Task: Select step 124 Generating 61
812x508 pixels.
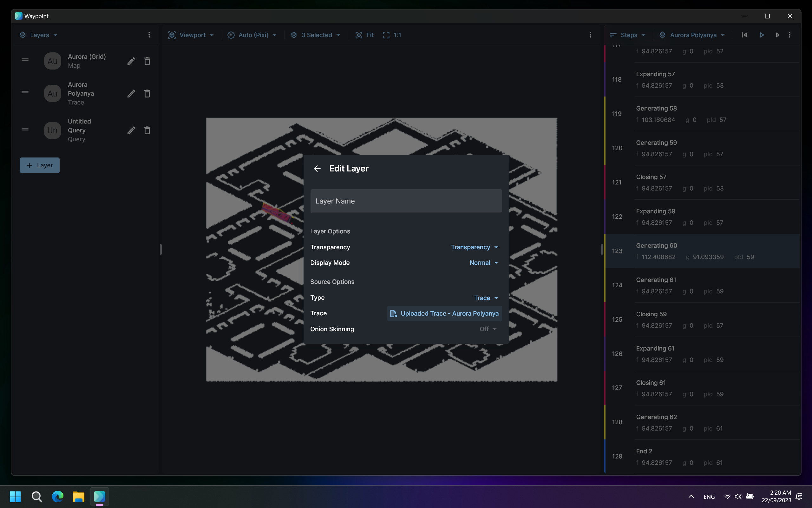Action: [x=703, y=285]
